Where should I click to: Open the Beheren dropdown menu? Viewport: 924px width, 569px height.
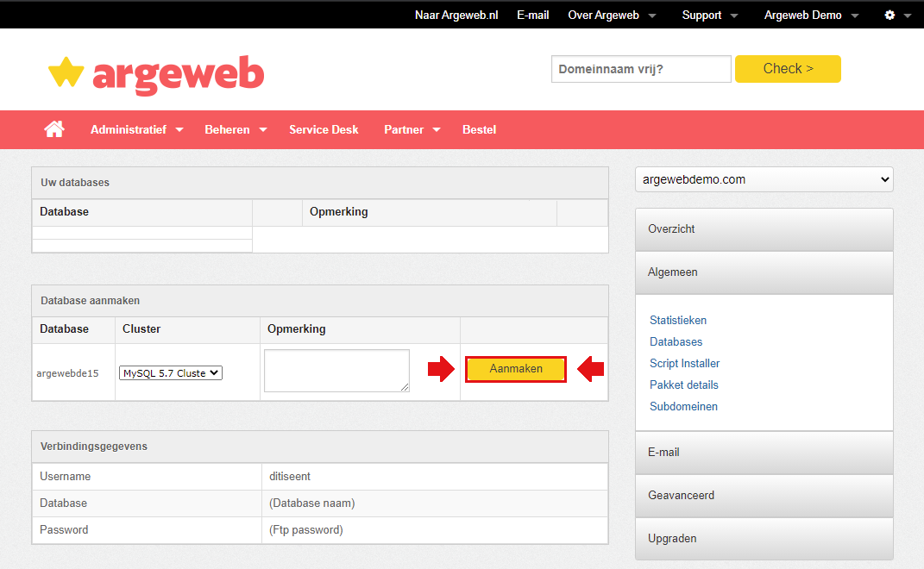(x=236, y=129)
